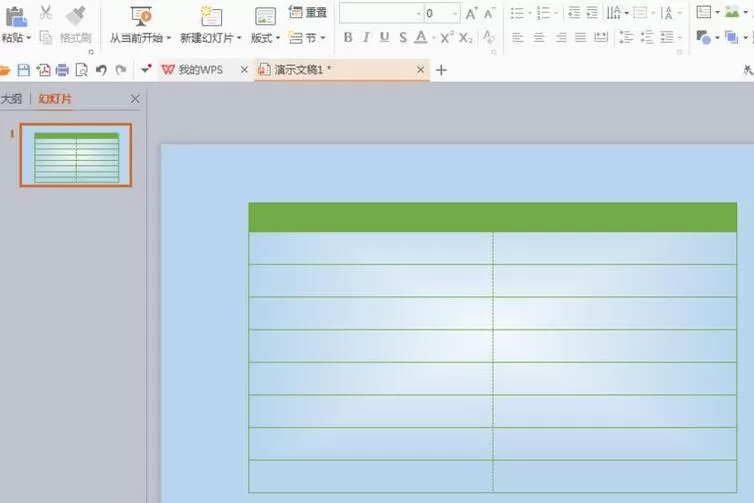Click the Redo arrow

click(121, 70)
